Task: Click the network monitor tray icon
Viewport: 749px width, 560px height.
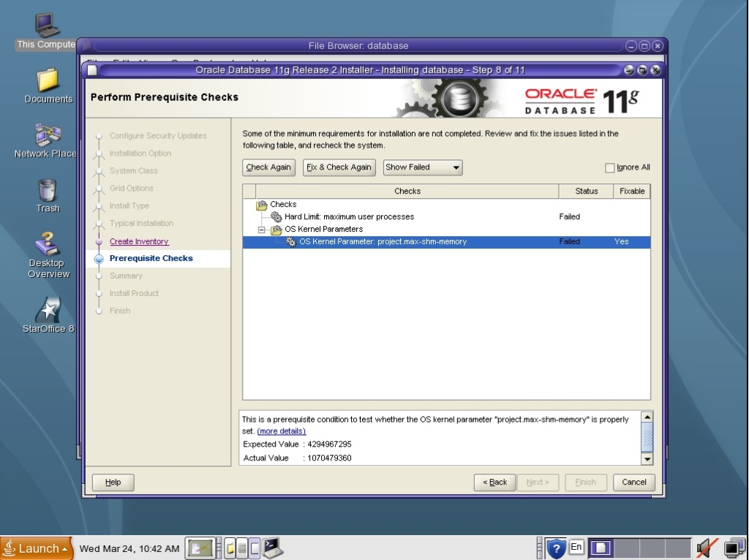Action: [734, 548]
